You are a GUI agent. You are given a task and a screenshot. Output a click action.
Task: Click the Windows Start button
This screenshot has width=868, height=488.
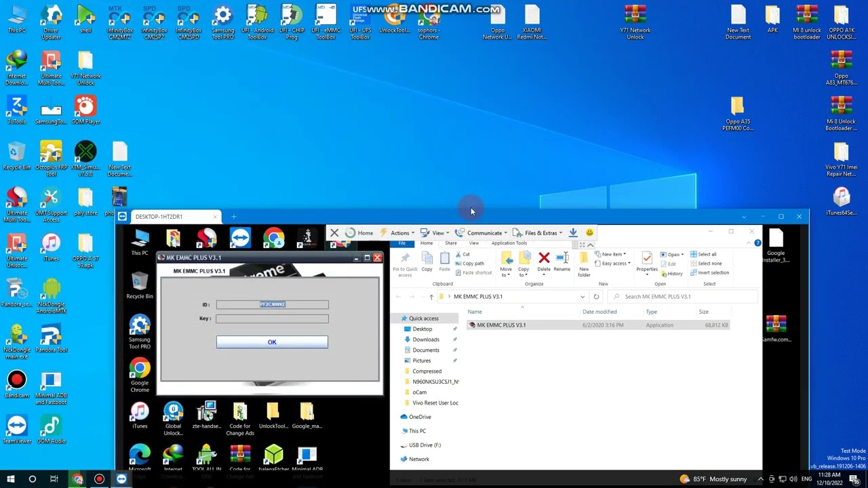10,479
